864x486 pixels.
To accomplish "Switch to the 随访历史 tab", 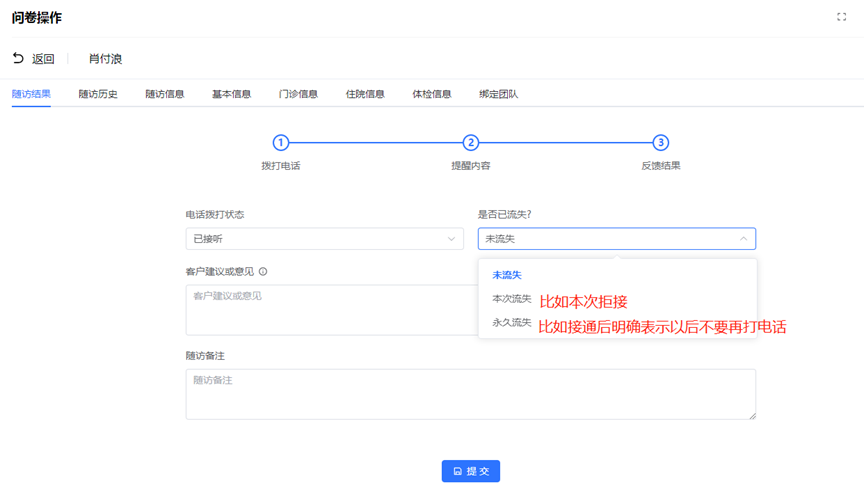I will click(98, 94).
